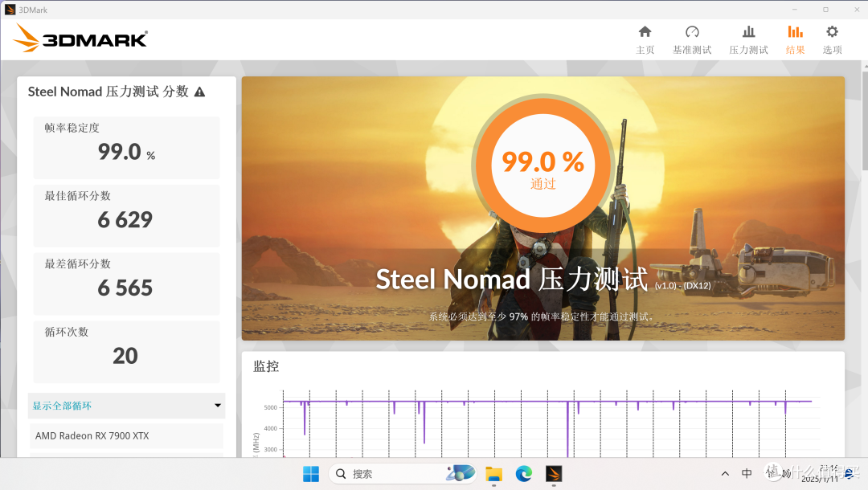868x490 pixels.
Task: Launch Microsoft Edge from the taskbar
Action: [524, 474]
